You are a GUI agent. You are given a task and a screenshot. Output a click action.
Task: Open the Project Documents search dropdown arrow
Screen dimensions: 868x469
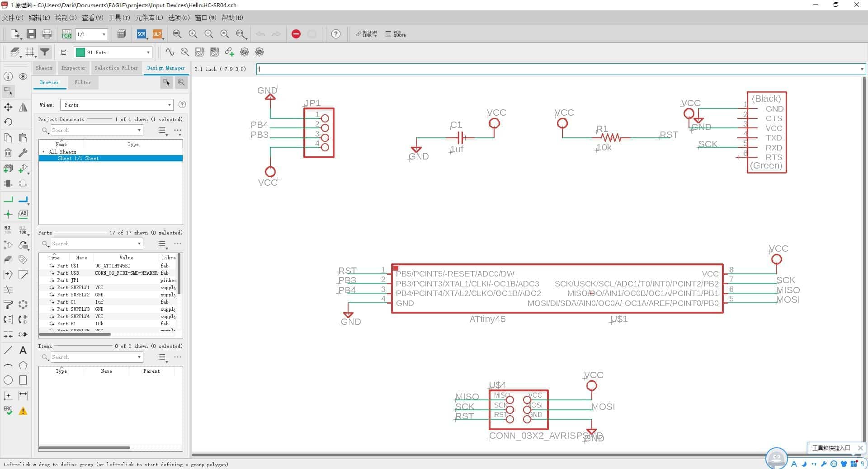point(139,130)
